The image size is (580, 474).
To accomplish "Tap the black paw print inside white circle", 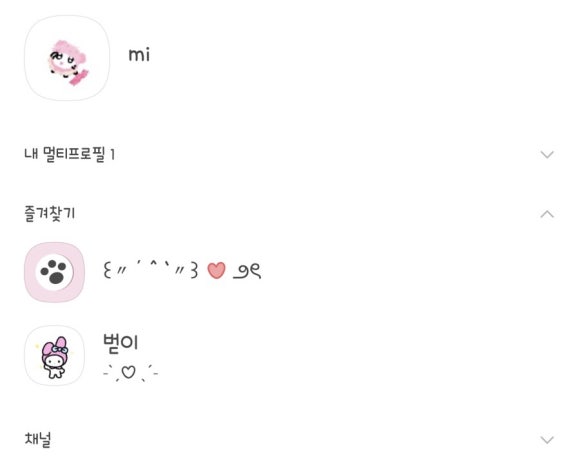I will (54, 272).
